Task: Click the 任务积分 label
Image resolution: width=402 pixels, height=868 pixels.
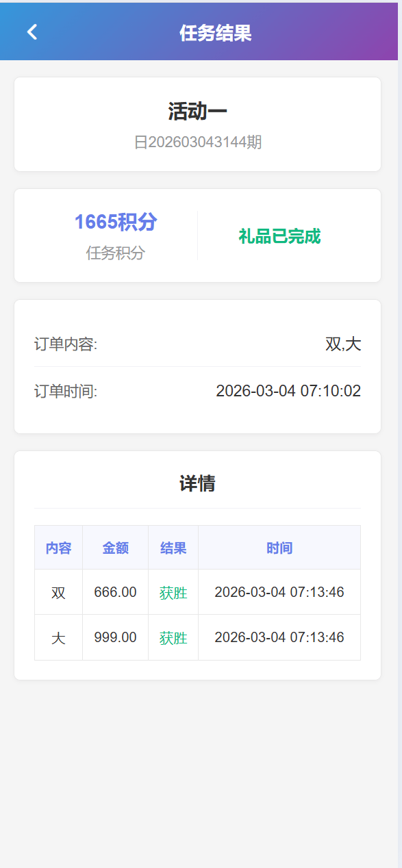Action: click(x=116, y=253)
